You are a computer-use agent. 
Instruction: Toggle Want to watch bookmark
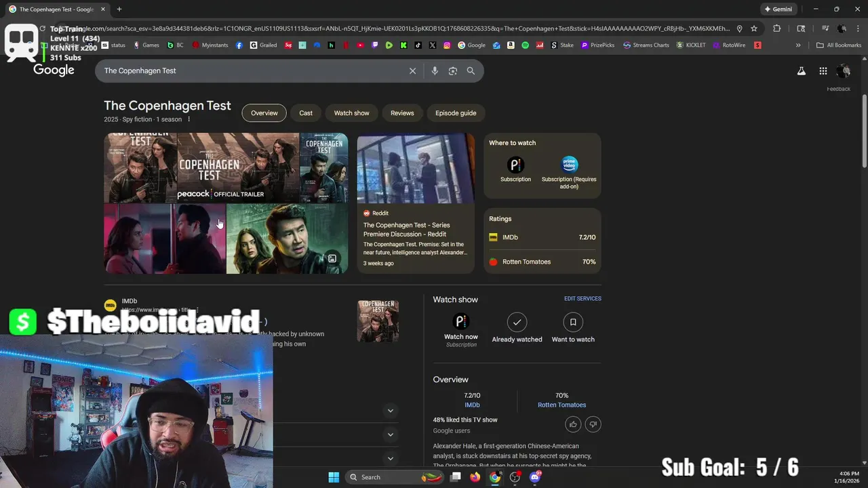[x=573, y=329]
